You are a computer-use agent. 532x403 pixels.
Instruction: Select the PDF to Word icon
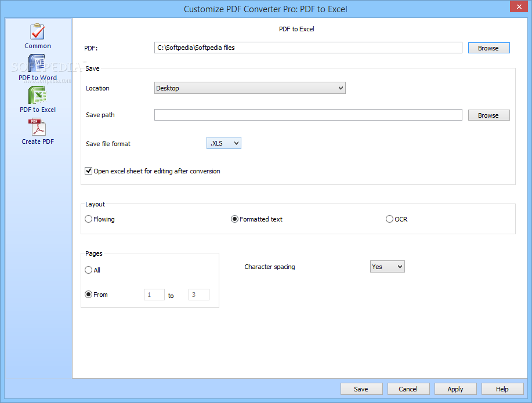[x=38, y=63]
